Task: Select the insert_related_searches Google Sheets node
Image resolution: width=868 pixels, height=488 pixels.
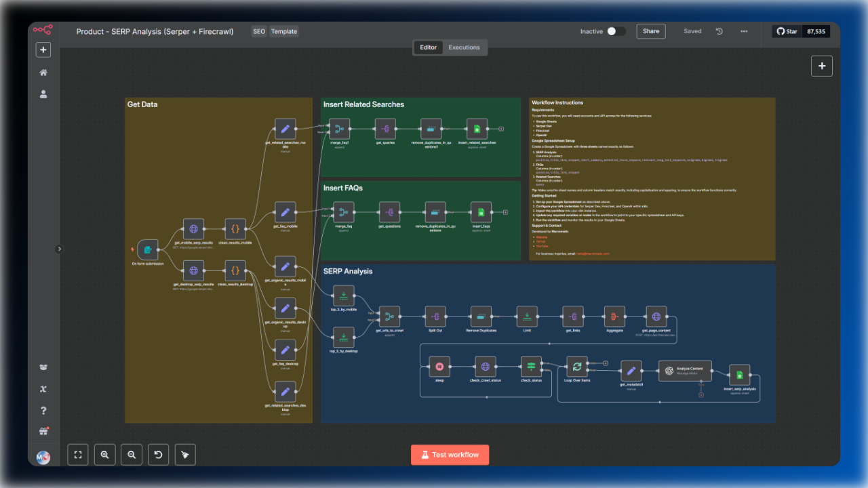Action: 477,129
